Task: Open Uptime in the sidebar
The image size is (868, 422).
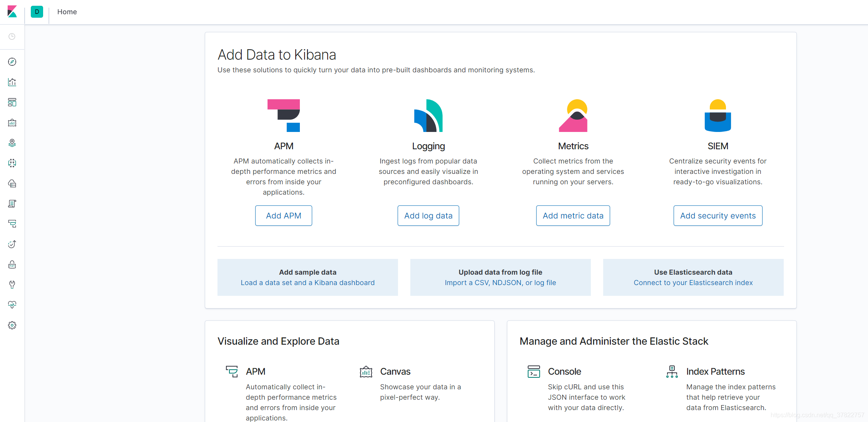Action: point(12,244)
